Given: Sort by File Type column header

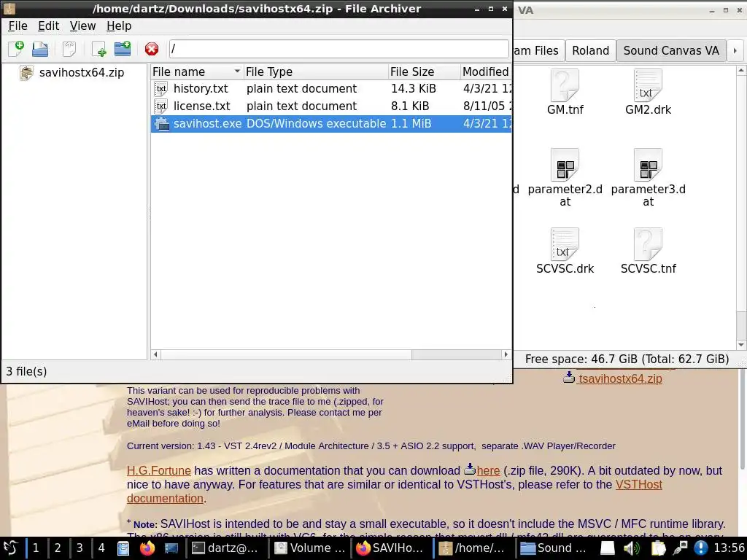Looking at the screenshot, I should point(316,72).
